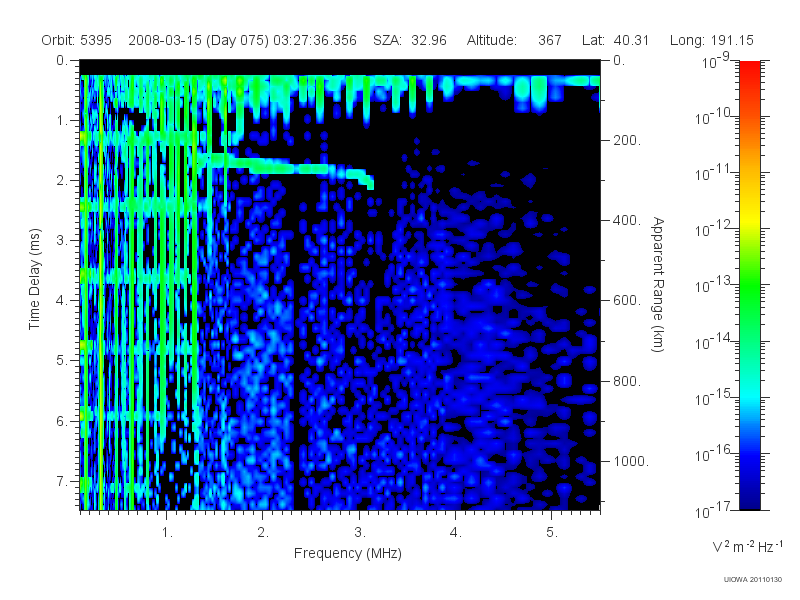Click the 4. tick on Time Delay axis
The height and width of the screenshot is (600, 800).
click(x=62, y=301)
